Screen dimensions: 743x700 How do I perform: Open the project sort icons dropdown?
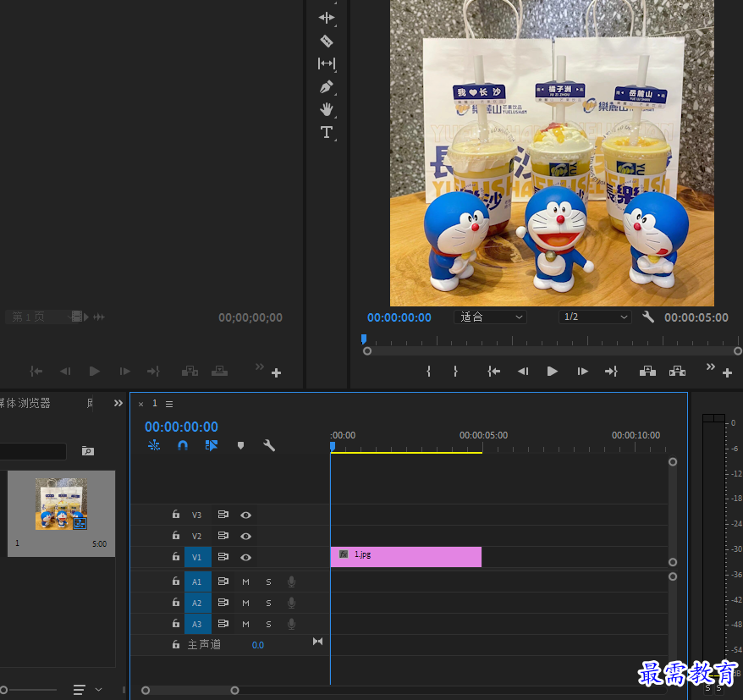(98, 690)
